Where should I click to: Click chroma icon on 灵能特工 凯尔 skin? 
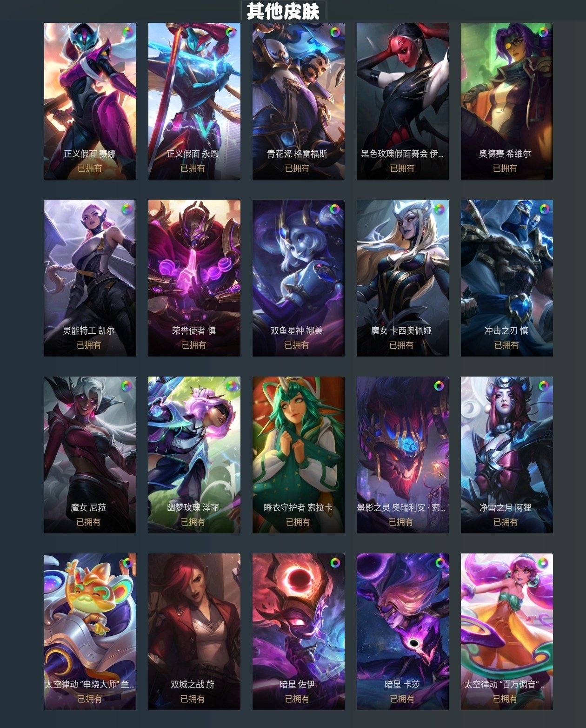coord(127,209)
